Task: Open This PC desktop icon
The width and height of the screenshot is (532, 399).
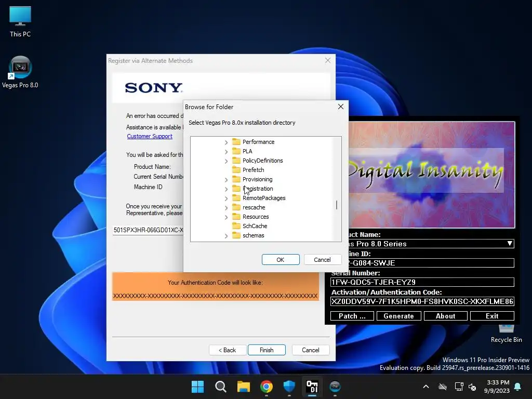Action: pyautogui.click(x=20, y=21)
